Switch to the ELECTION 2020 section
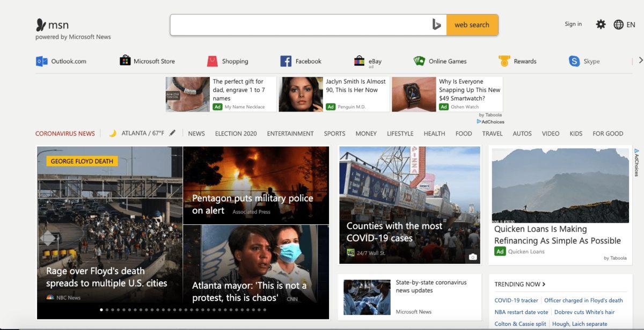The height and width of the screenshot is (330, 644). coord(235,133)
